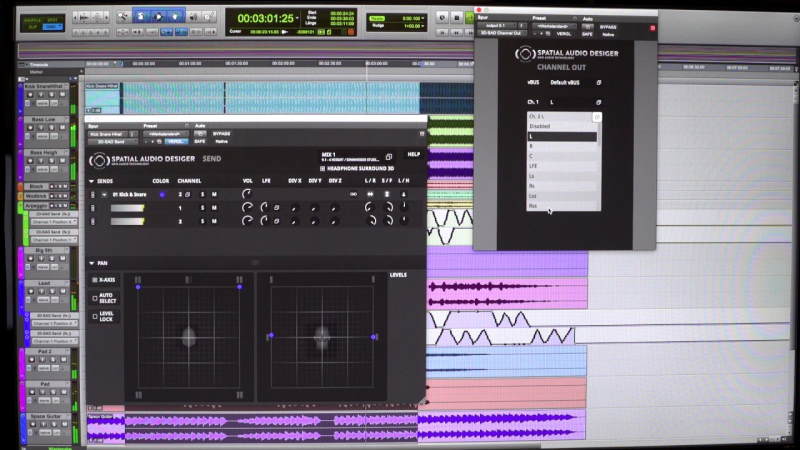The width and height of the screenshot is (800, 450).
Task: Open preset dropdown in Channel Out window
Action: click(x=554, y=27)
